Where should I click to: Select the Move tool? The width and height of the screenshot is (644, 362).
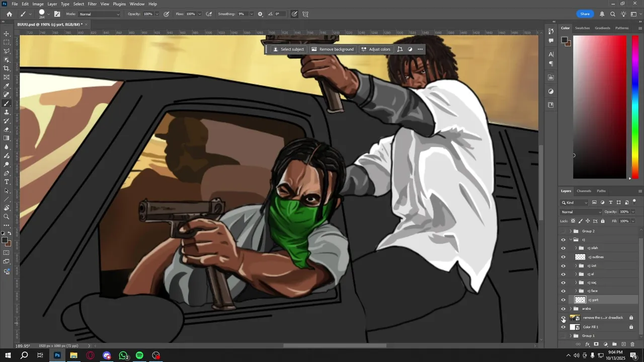pyautogui.click(x=7, y=34)
